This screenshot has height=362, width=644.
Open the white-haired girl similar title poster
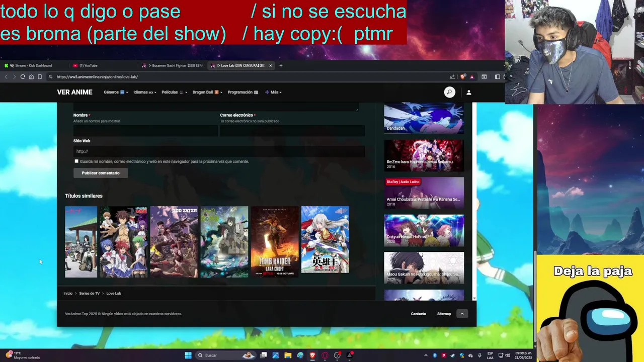click(325, 240)
